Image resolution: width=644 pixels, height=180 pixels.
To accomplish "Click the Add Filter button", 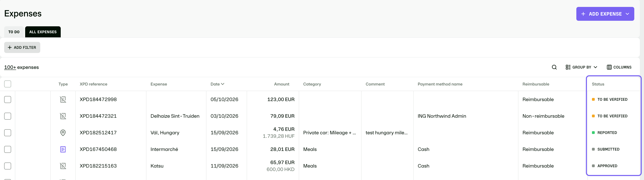I will [x=22, y=47].
